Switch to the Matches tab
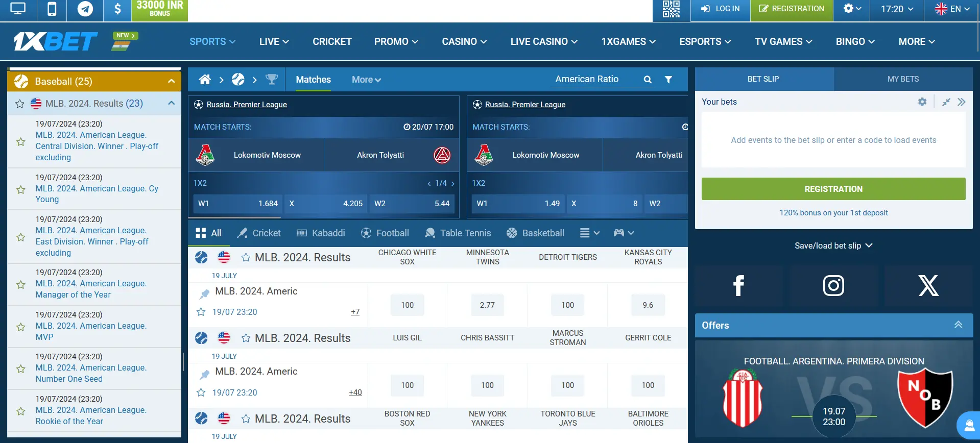 pyautogui.click(x=313, y=80)
